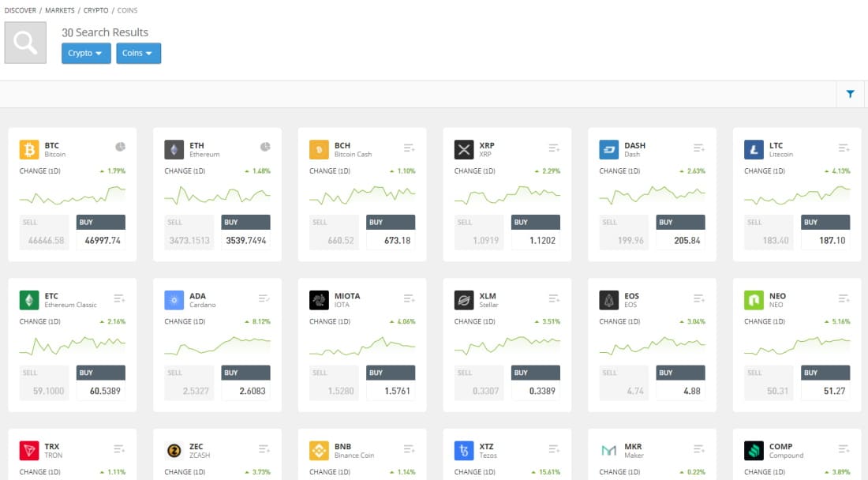This screenshot has height=480, width=868.
Task: Buy ETH at 3539.7494
Action: [x=245, y=233]
